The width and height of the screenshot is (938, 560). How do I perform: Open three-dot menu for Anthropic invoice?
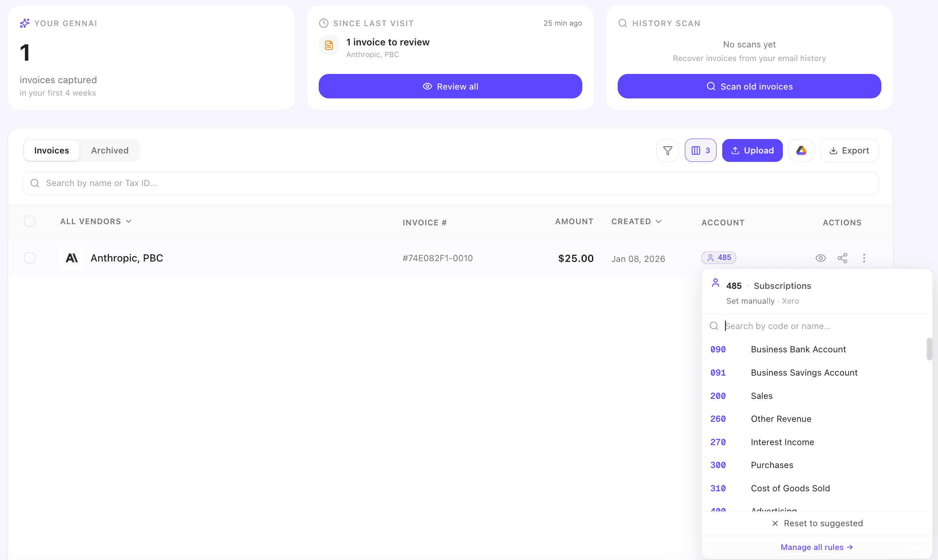tap(864, 258)
